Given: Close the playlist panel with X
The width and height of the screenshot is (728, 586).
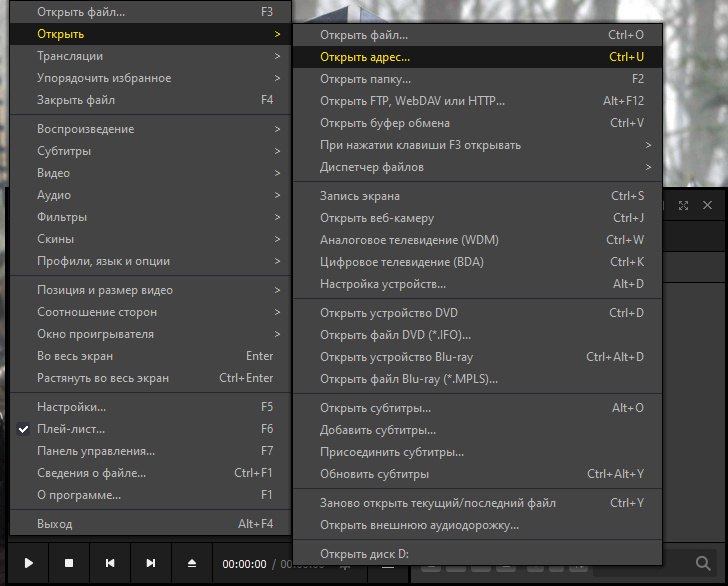Looking at the screenshot, I should pos(708,205).
